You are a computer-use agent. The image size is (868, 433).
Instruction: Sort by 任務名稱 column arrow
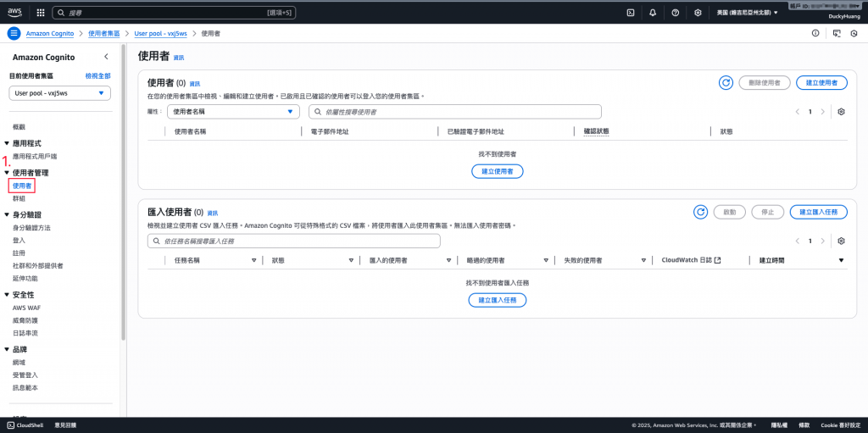254,260
